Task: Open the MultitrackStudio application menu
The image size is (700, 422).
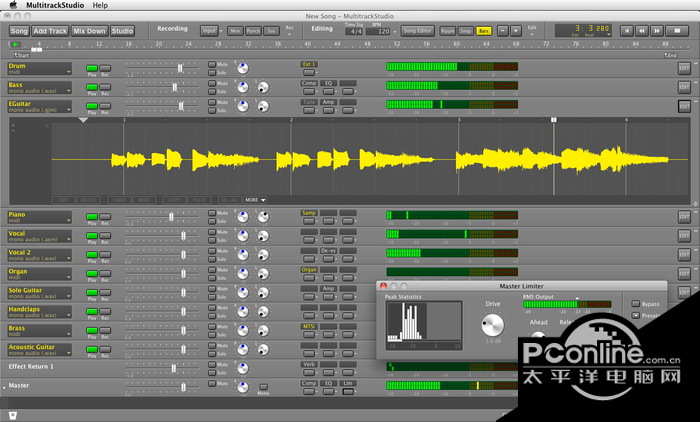Action: pos(53,5)
